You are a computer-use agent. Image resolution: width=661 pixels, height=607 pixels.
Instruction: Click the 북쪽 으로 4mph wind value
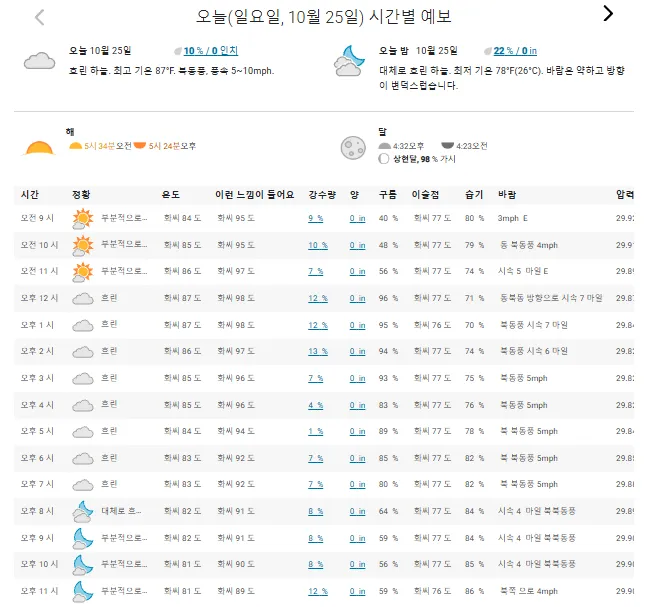pos(529,591)
